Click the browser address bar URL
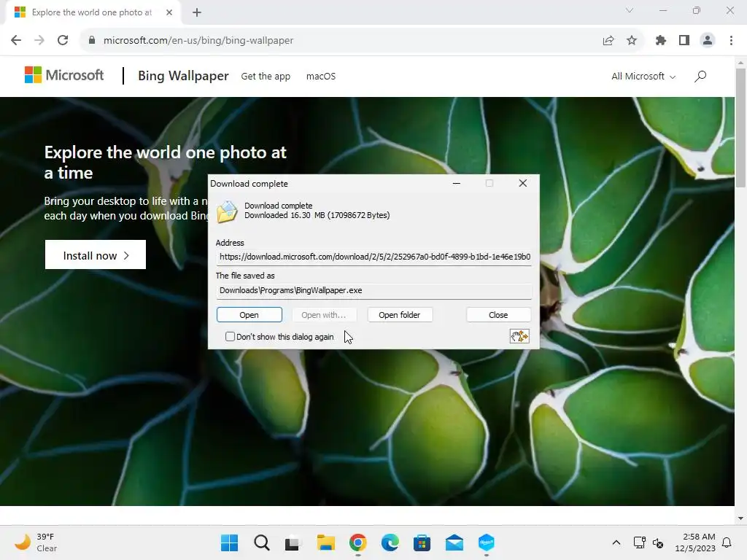This screenshot has height=560, width=747. (x=198, y=41)
